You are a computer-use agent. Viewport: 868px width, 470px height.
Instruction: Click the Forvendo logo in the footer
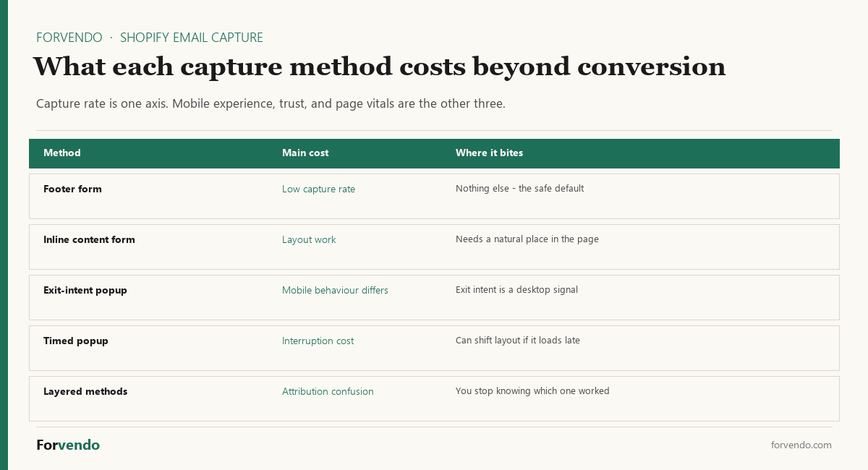tap(68, 445)
